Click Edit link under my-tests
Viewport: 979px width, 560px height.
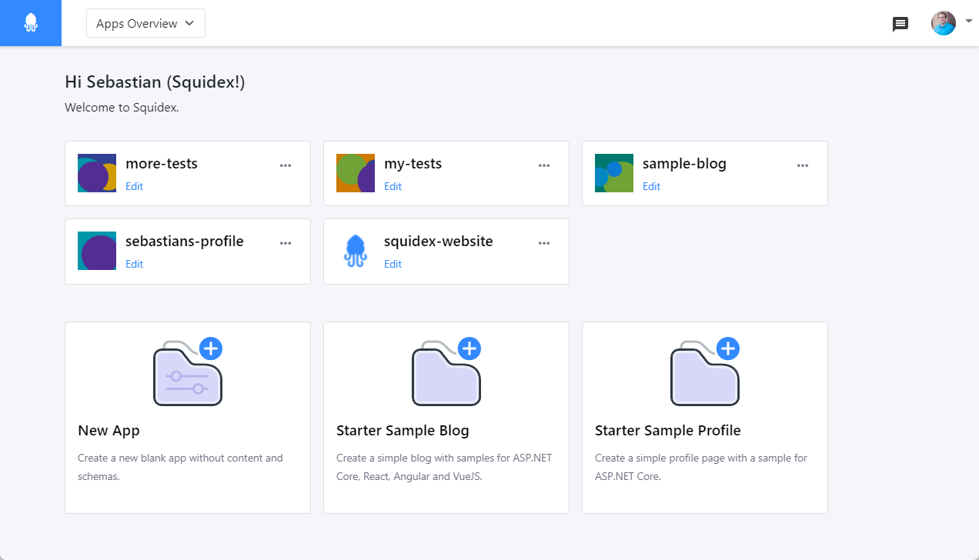(393, 186)
